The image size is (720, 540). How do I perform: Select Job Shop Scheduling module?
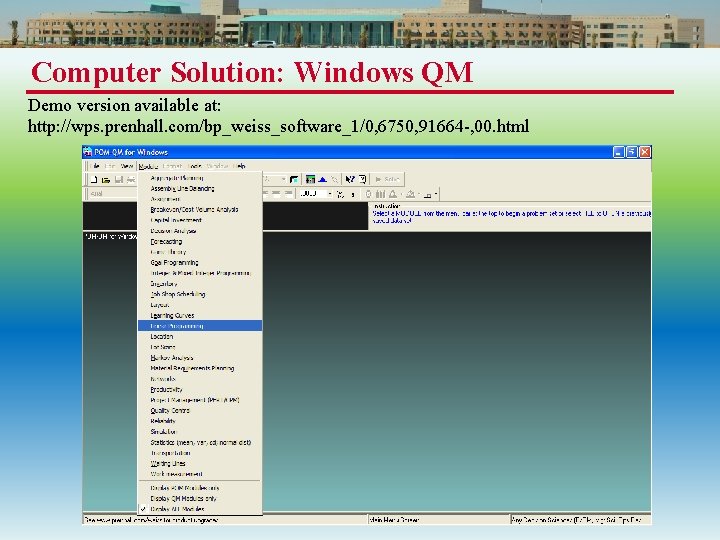[200, 294]
